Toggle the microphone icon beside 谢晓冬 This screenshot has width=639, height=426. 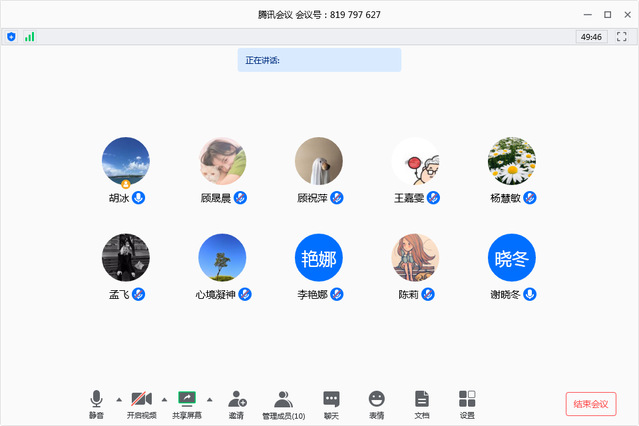[530, 294]
